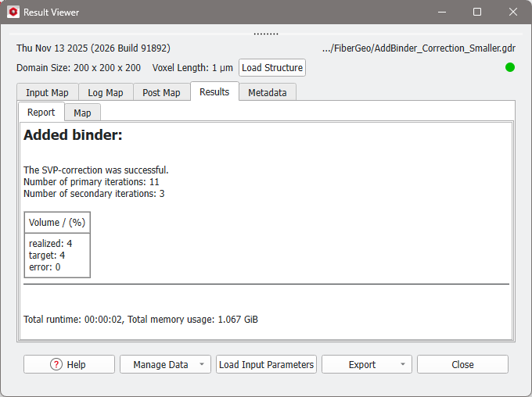This screenshot has height=397, width=532.
Task: Open the Log Map tab
Action: tap(106, 92)
